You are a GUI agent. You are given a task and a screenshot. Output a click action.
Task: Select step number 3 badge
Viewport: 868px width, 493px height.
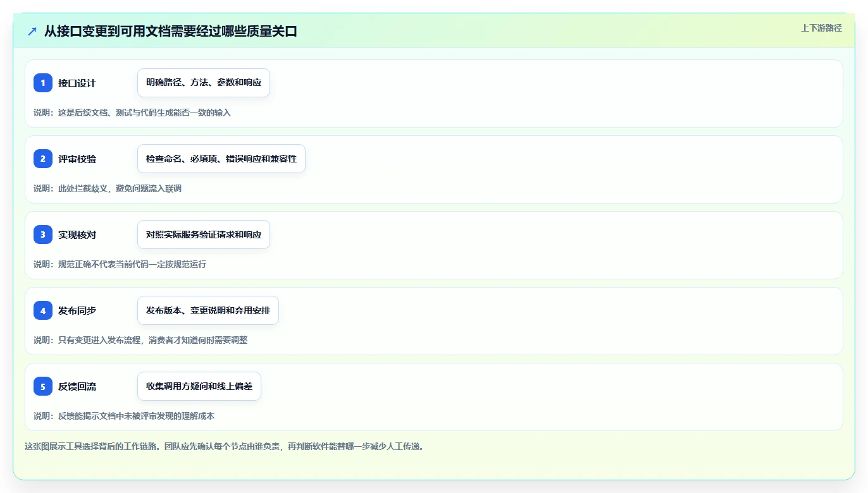click(43, 234)
